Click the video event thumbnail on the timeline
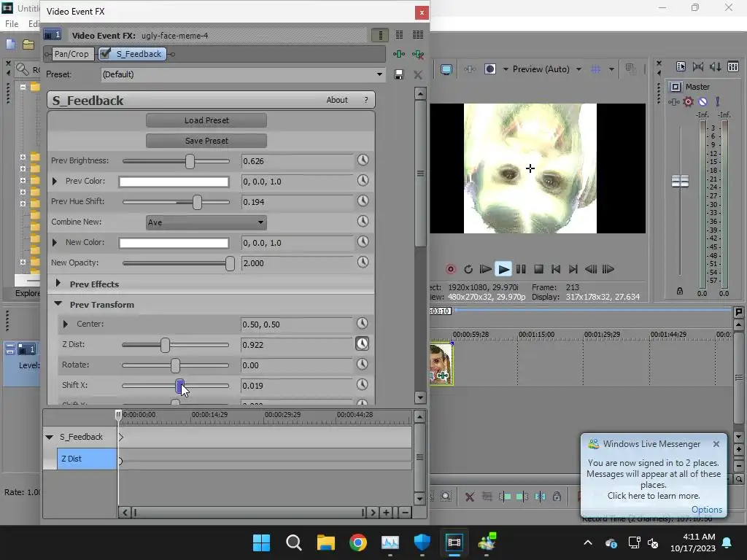Viewport: 747px width, 560px height. (x=441, y=364)
